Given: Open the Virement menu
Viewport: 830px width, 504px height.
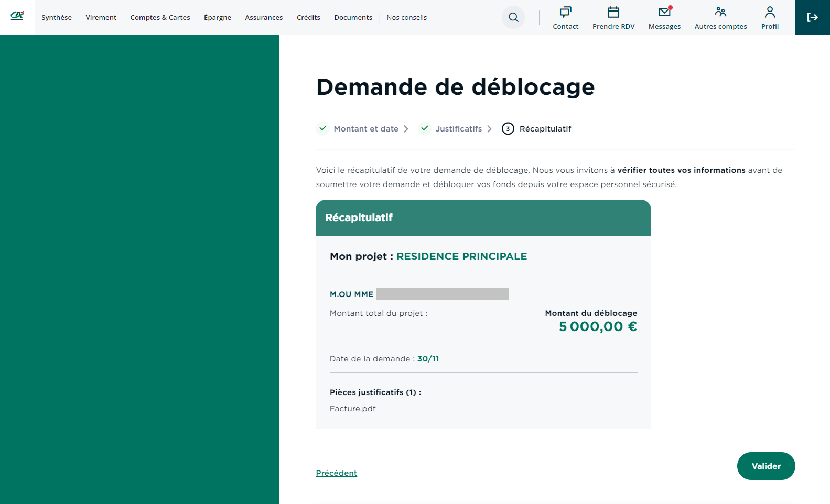Looking at the screenshot, I should pos(101,18).
